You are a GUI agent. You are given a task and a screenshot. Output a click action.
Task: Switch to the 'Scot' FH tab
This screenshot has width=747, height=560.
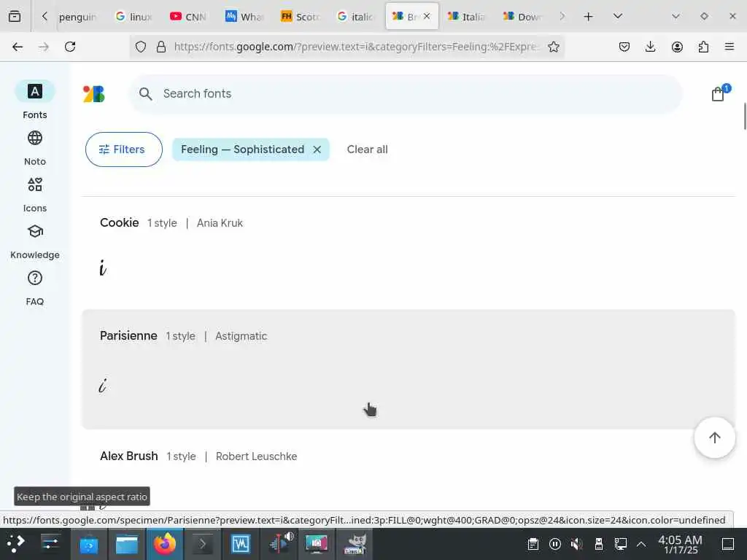300,17
